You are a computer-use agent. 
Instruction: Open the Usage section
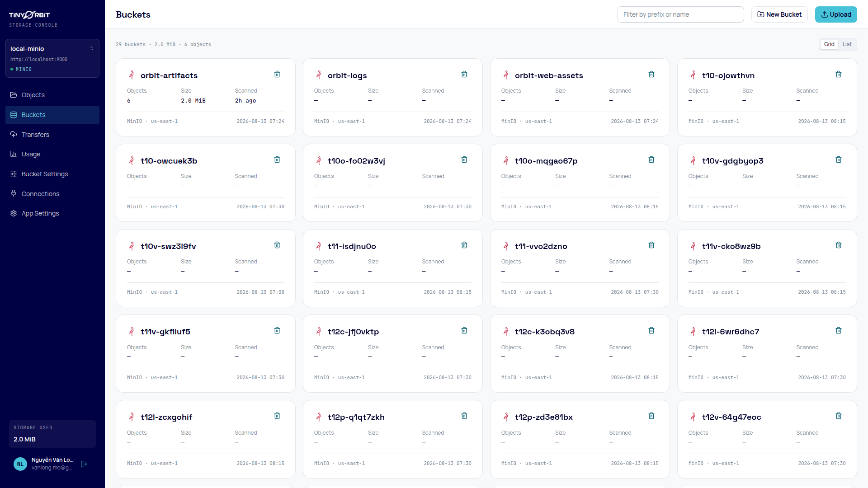click(x=52, y=154)
